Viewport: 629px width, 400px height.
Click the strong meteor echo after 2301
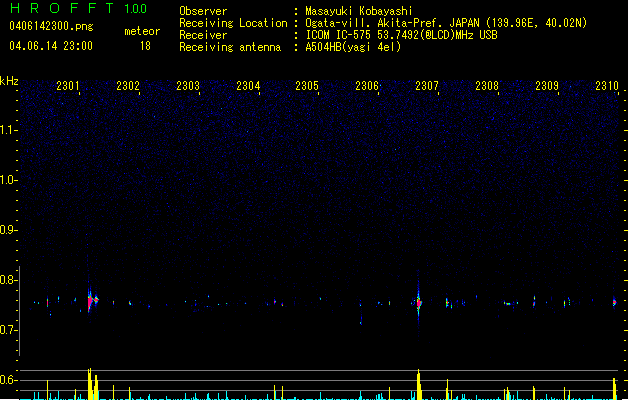point(92,301)
